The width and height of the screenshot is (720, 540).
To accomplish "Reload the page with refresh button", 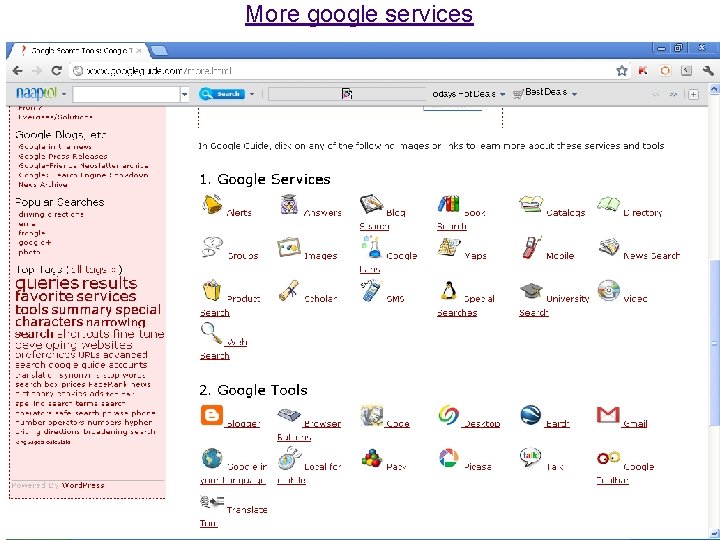I will click(56, 71).
